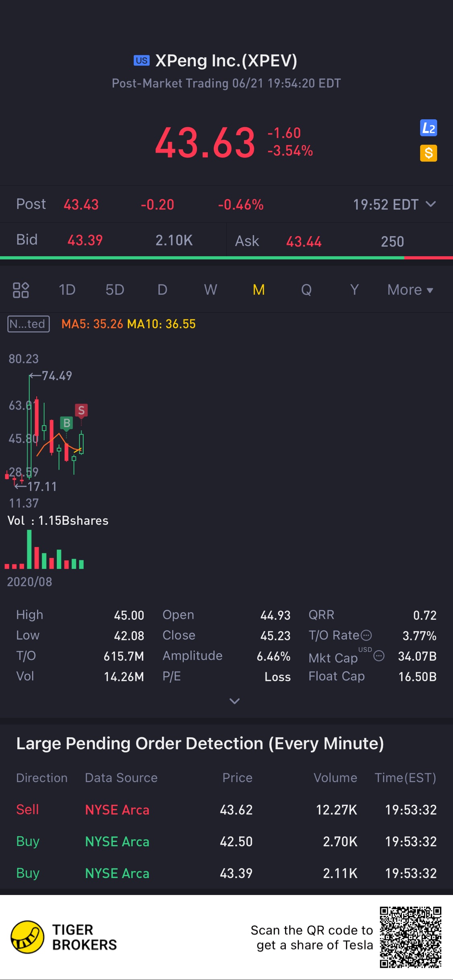Select the W weekly chart tab
The width and height of the screenshot is (453, 980).
[x=210, y=290]
